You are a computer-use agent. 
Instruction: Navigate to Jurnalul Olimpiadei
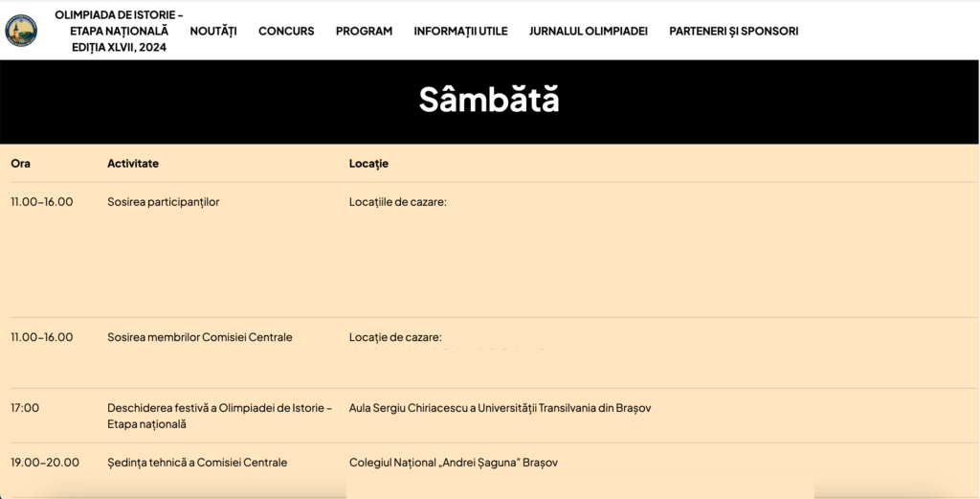click(588, 31)
